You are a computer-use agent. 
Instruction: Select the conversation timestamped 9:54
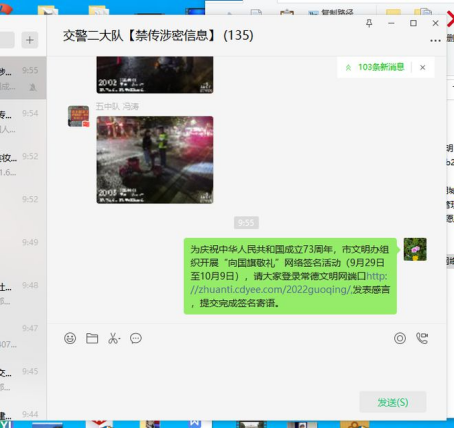pos(23,121)
